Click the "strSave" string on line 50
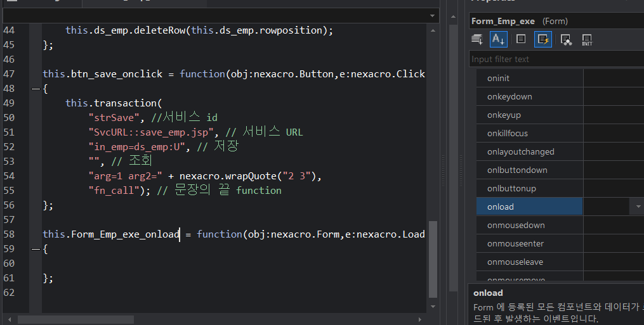The width and height of the screenshot is (644, 325). [x=114, y=118]
